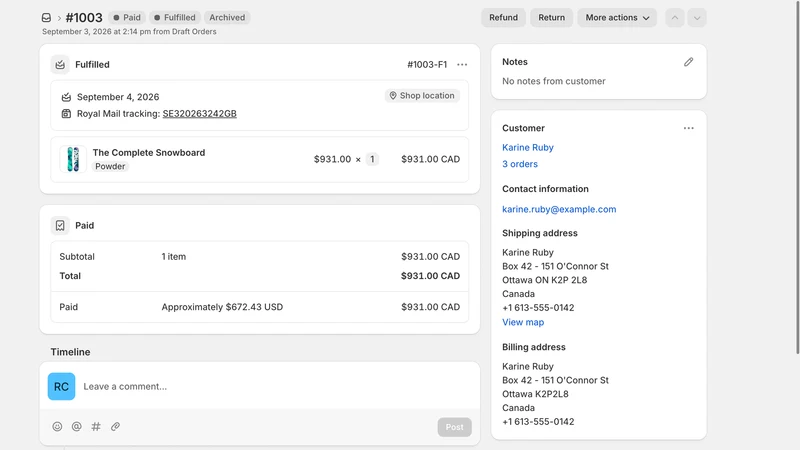
Task: Click No notes from customer text
Action: [x=554, y=81]
